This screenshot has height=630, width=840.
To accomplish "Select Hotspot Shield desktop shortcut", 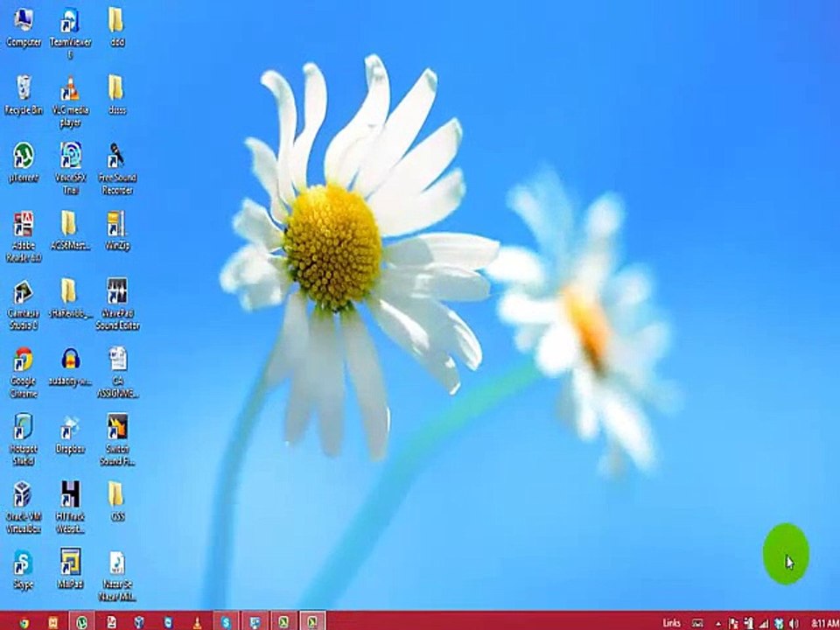I will tap(23, 439).
